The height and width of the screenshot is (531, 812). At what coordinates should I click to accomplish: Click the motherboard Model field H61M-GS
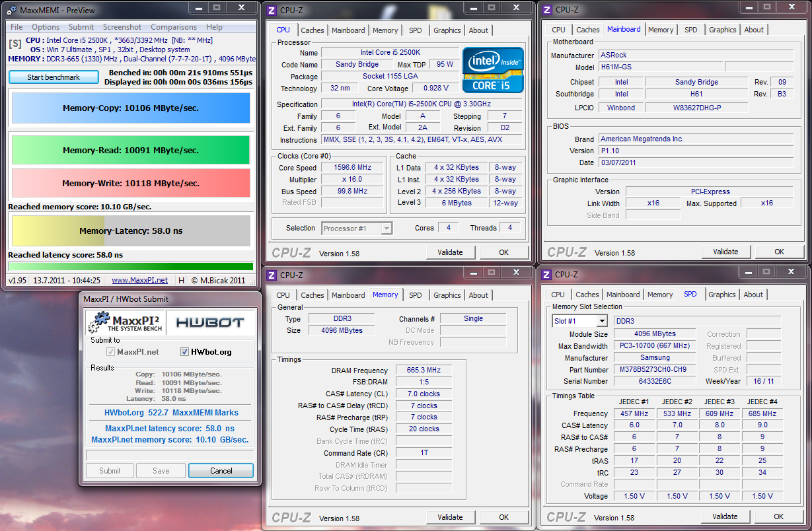(659, 67)
